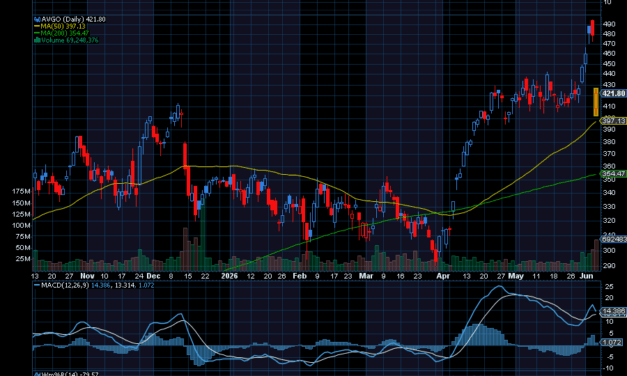The height and width of the screenshot is (376, 627).
Task: Click the 'MA(200) 354.47' legend label
Action: pyautogui.click(x=65, y=33)
